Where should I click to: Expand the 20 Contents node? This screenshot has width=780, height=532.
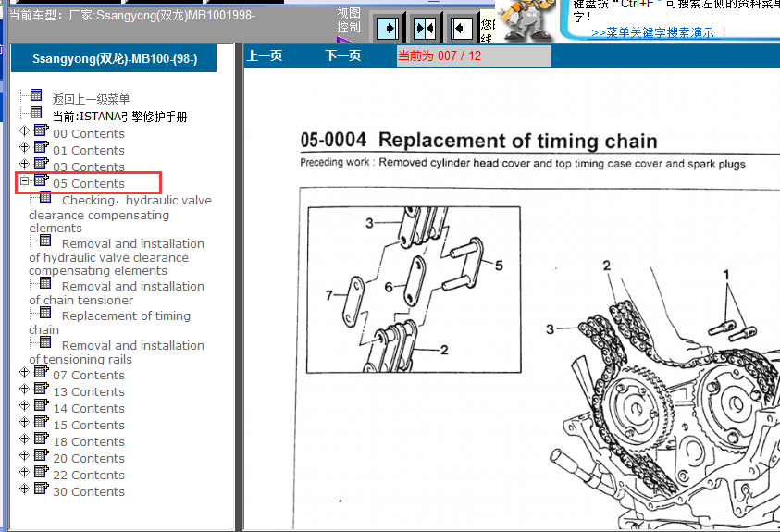pyautogui.click(x=24, y=455)
